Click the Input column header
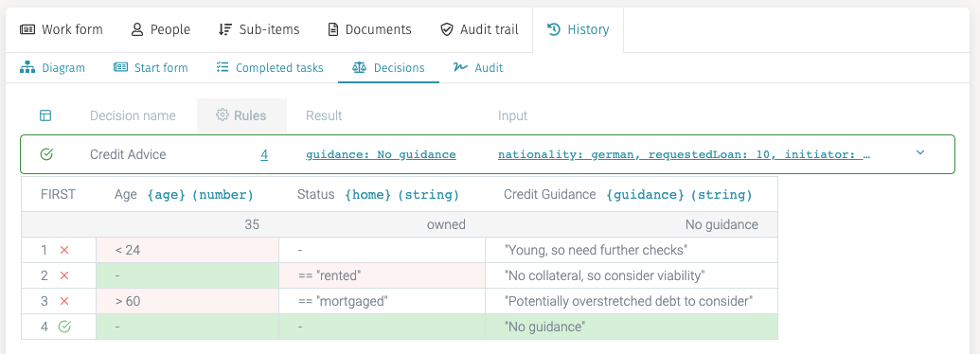The height and width of the screenshot is (354, 980). pyautogui.click(x=512, y=115)
